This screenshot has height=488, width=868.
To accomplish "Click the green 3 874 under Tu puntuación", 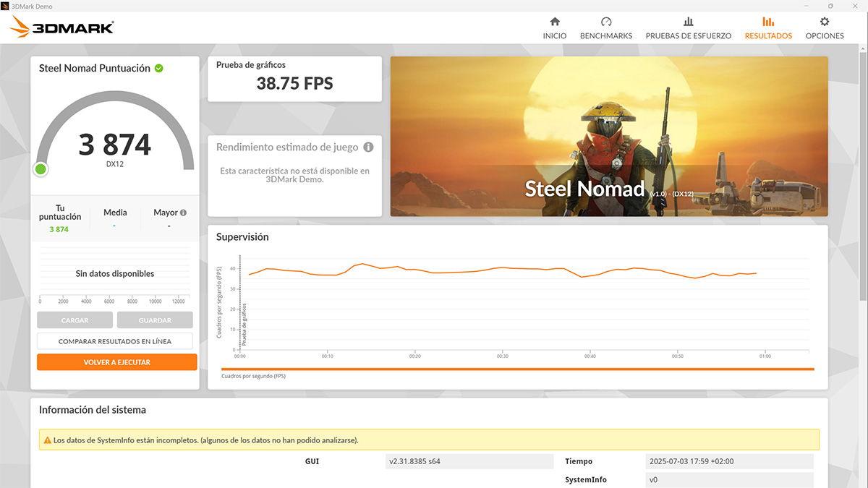I will 59,229.
